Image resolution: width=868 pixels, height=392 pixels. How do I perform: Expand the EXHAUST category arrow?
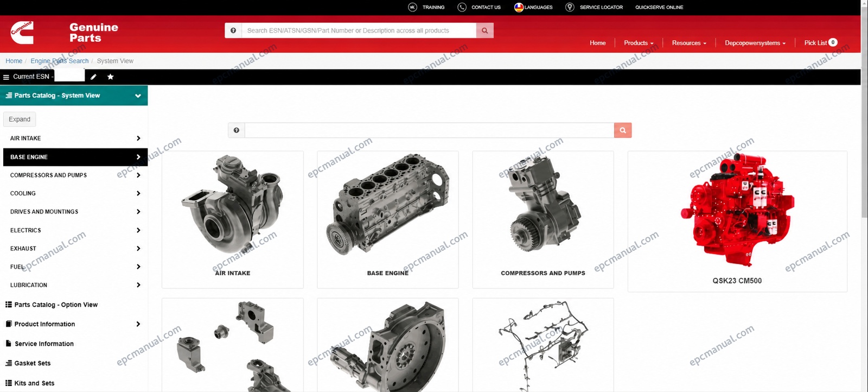click(x=138, y=249)
